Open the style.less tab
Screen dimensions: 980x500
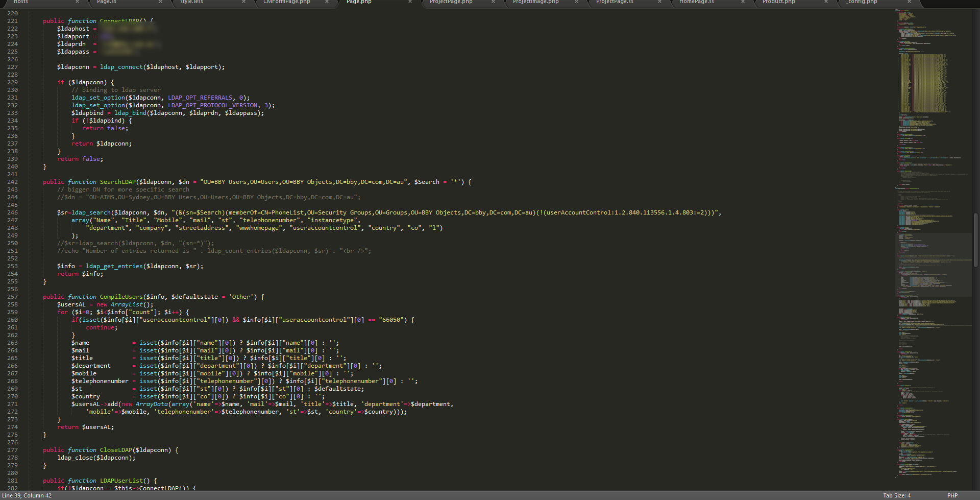click(x=191, y=2)
